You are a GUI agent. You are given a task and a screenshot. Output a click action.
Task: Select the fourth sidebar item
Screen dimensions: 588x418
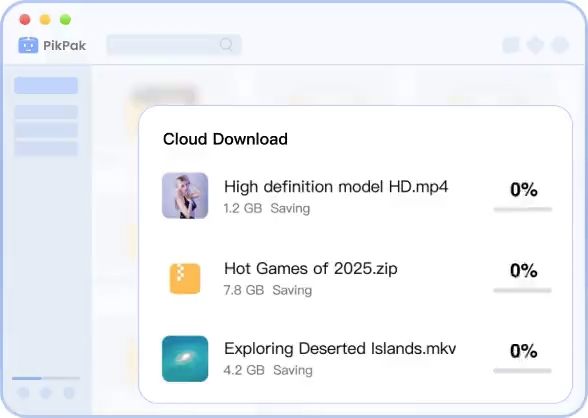coord(46,148)
